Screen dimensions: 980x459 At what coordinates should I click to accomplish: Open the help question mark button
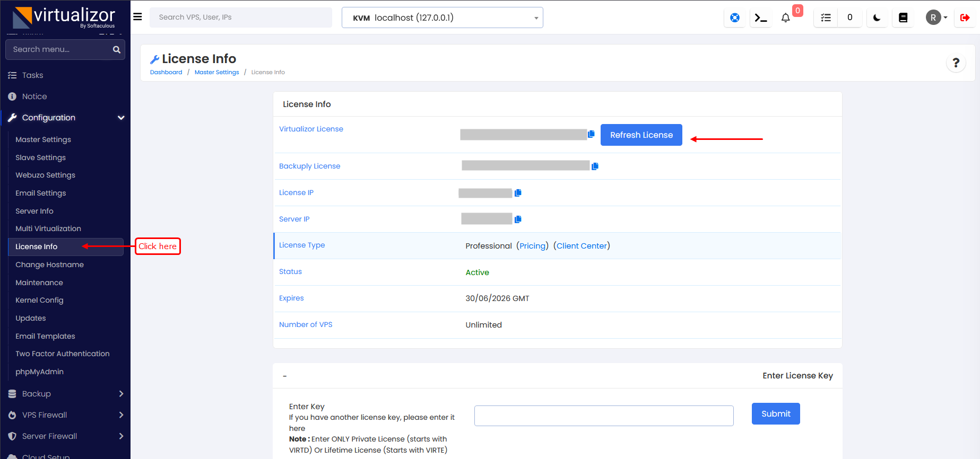coord(956,63)
